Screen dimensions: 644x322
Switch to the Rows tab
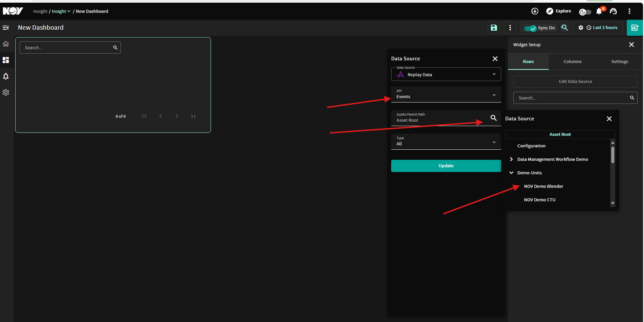(x=528, y=61)
